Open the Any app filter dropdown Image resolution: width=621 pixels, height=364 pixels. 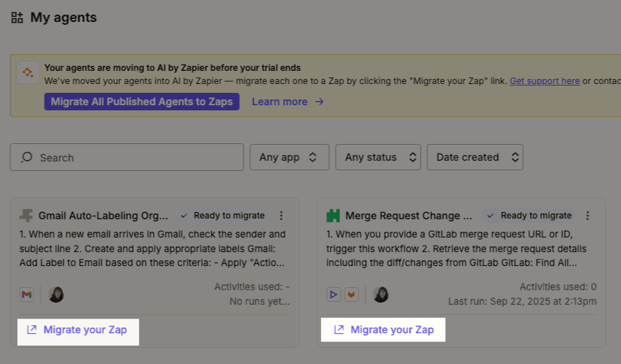coord(290,157)
